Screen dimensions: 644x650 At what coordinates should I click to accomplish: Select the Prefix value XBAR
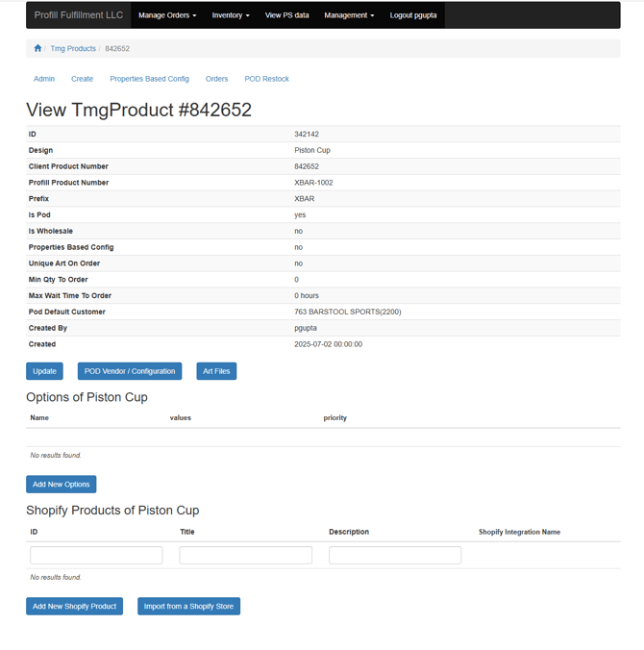(304, 199)
